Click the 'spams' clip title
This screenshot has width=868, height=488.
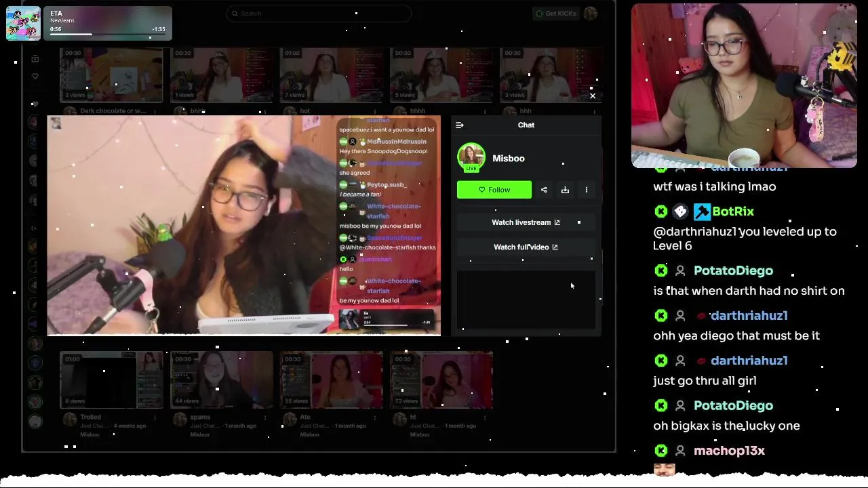pos(200,418)
